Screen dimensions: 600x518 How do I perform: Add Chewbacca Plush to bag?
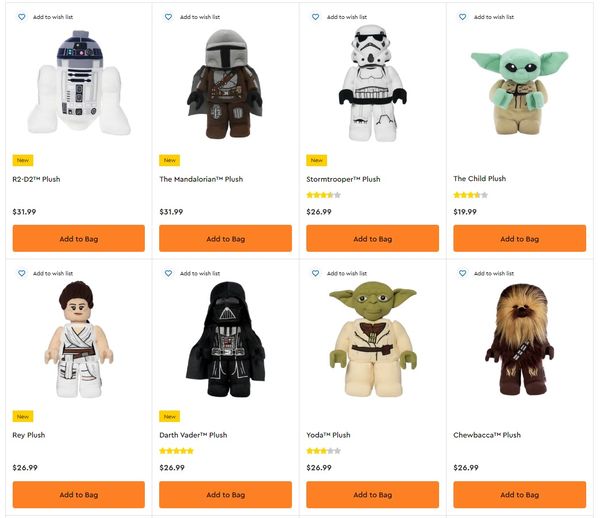point(520,495)
